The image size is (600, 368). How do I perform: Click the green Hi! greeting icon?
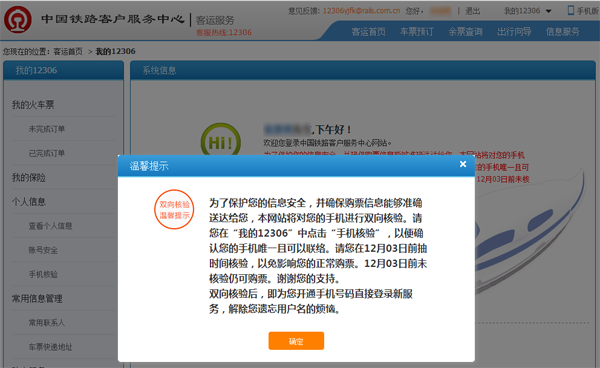[221, 139]
